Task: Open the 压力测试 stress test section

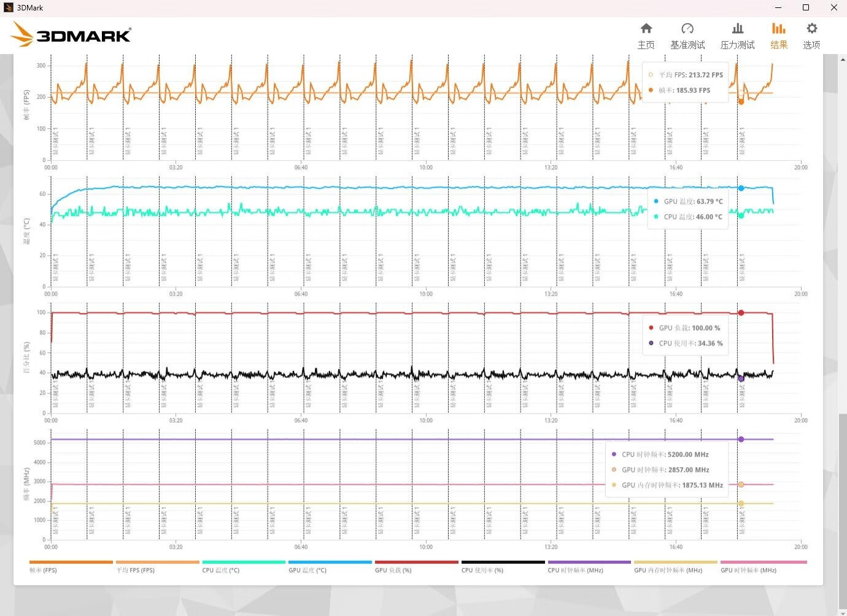Action: tap(737, 36)
